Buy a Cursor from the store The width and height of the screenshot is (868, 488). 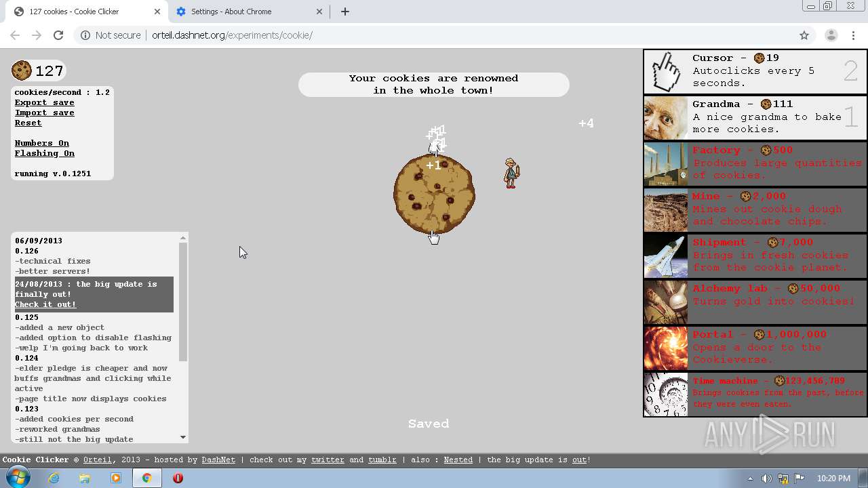coord(755,72)
